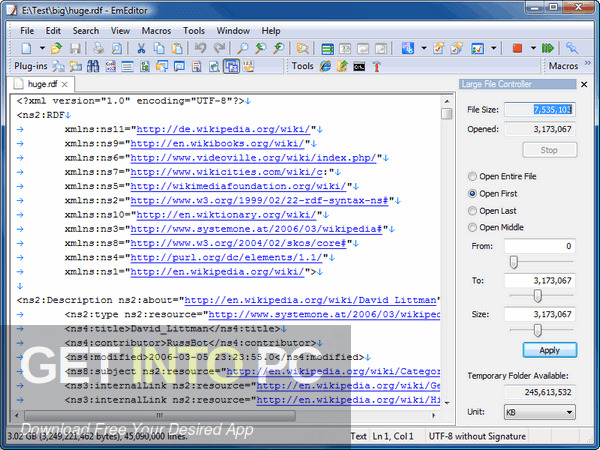The image size is (600, 450).
Task: Open the wikimediafoundation.org/wiki link
Action: [238, 186]
